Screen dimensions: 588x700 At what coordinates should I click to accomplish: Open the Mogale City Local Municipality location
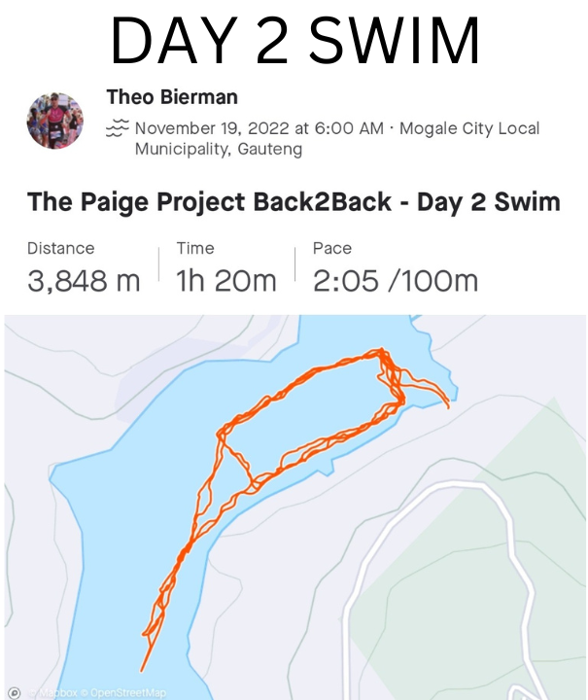pos(337,138)
